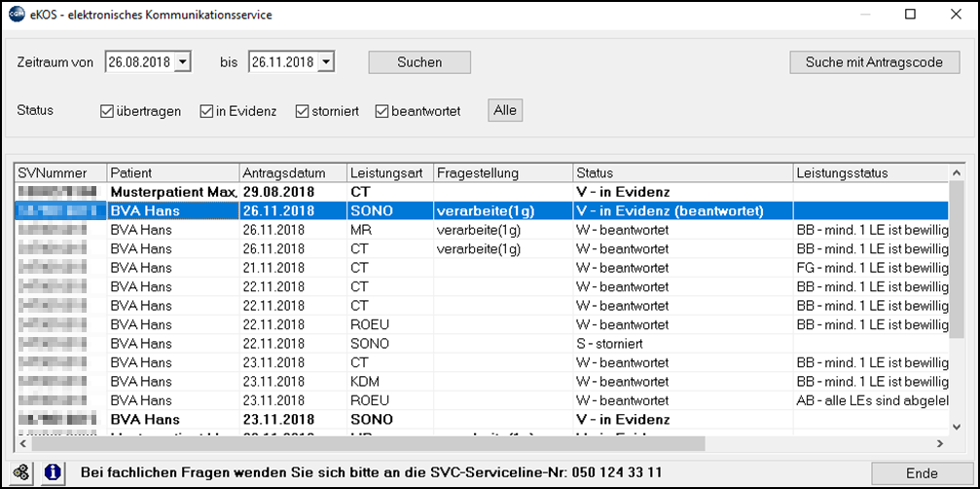Click the vertical scrollbar up arrow
The width and height of the screenshot is (980, 489).
click(x=957, y=172)
